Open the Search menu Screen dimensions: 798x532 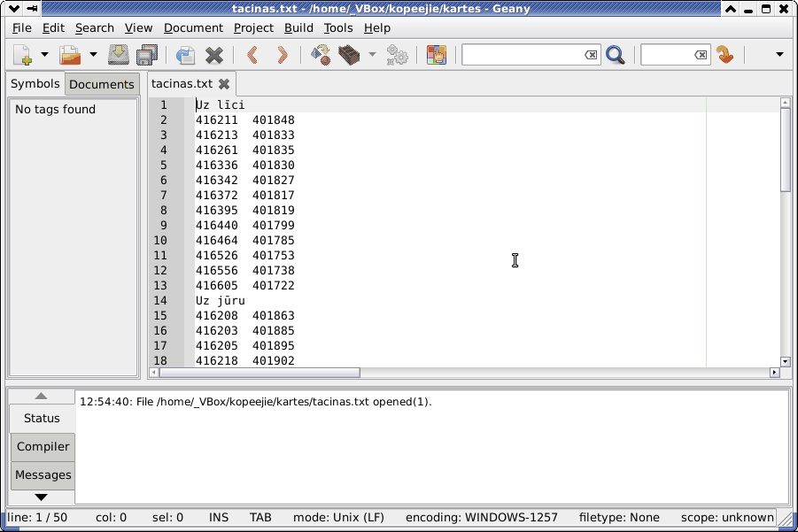tap(94, 28)
